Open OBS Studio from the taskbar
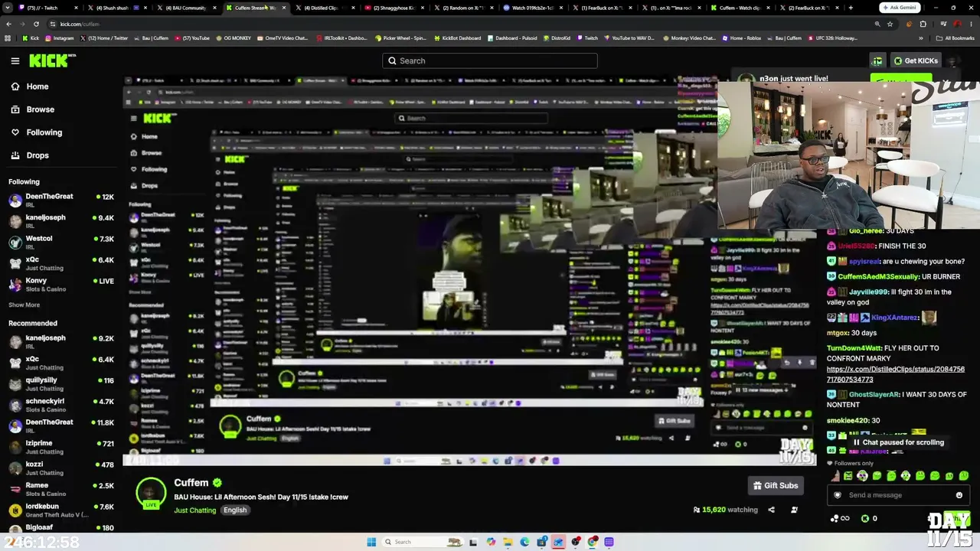This screenshot has width=980, height=551. pyautogui.click(x=576, y=542)
